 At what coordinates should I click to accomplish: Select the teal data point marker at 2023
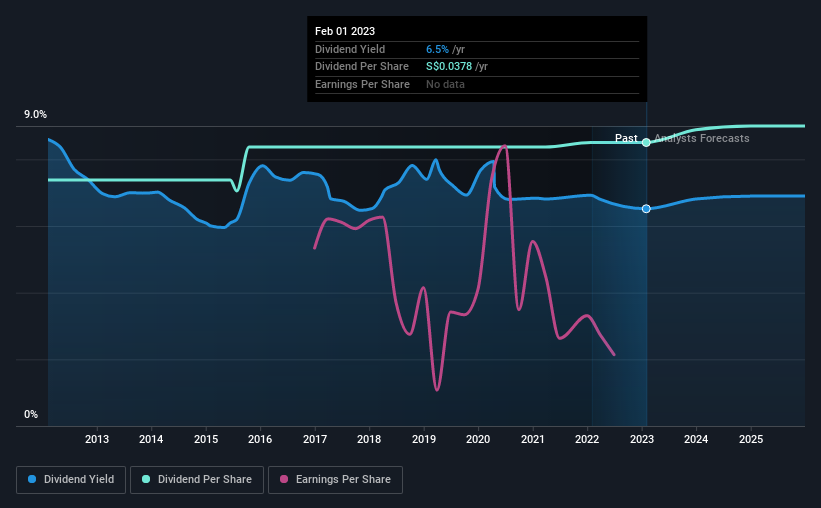(x=646, y=142)
